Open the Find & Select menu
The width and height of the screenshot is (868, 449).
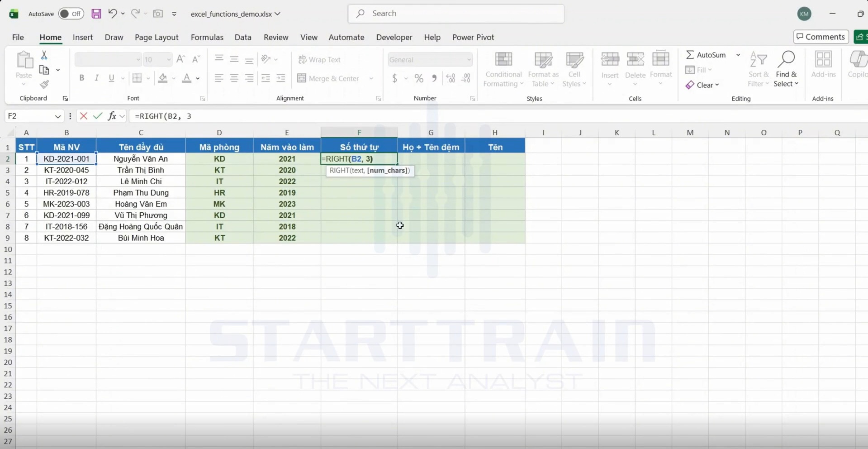786,69
